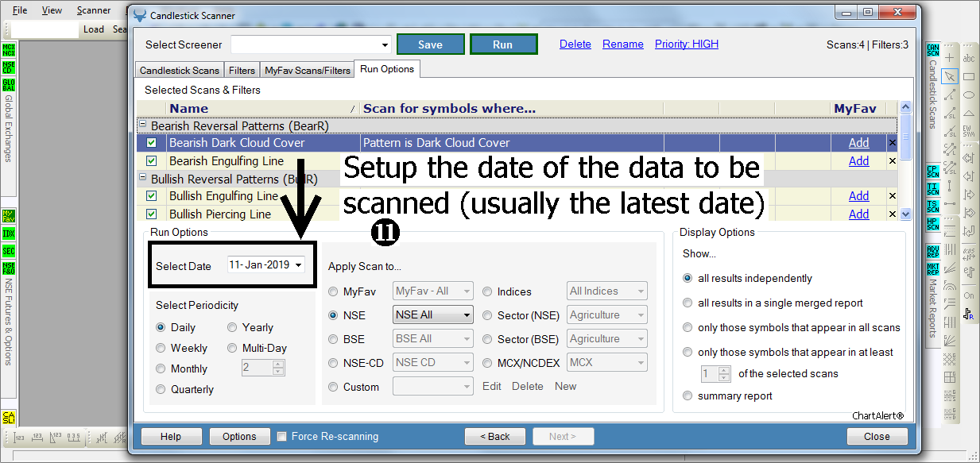980x463 pixels.
Task: Click the scans list vertical scrollbar
Action: click(905, 160)
